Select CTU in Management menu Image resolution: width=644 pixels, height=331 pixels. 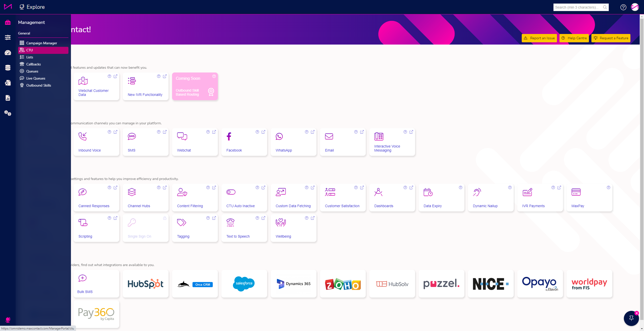tap(43, 50)
